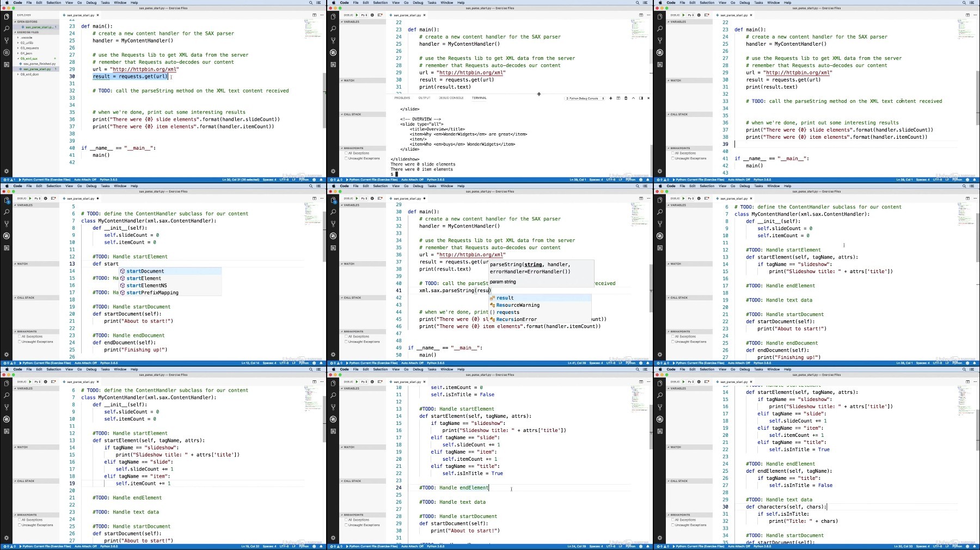The height and width of the screenshot is (550, 980).
Task: Tick Uncaught Exceptions in the Ln 30 Col 33 window
Action: click(x=673, y=525)
